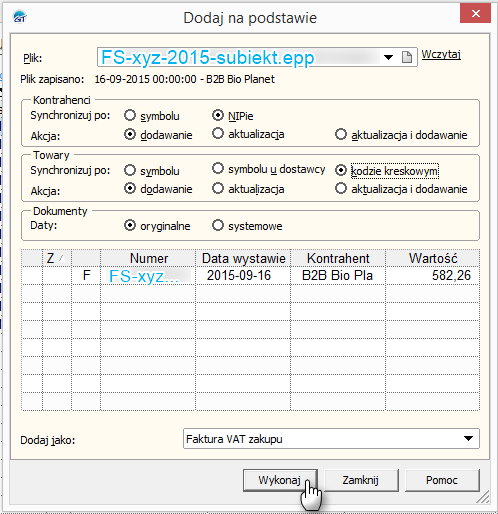Screen dimensions: 498x514
Task: Sort by the Z column header
Action: [x=57, y=258]
